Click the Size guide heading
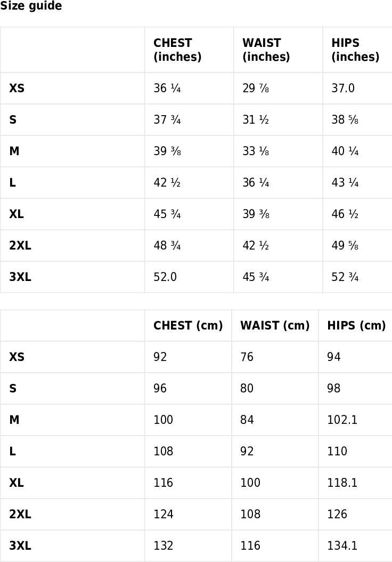The image size is (392, 562). pos(31,6)
